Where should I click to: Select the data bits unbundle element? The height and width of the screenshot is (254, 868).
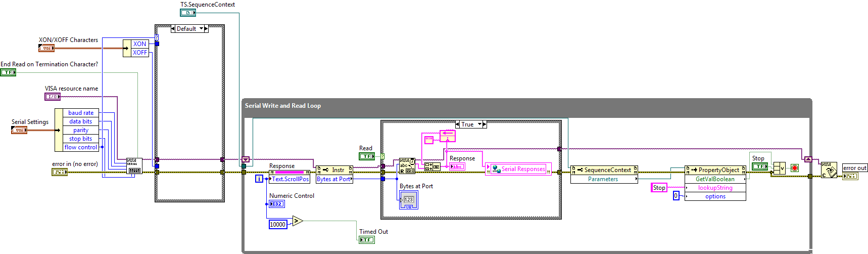(x=81, y=121)
